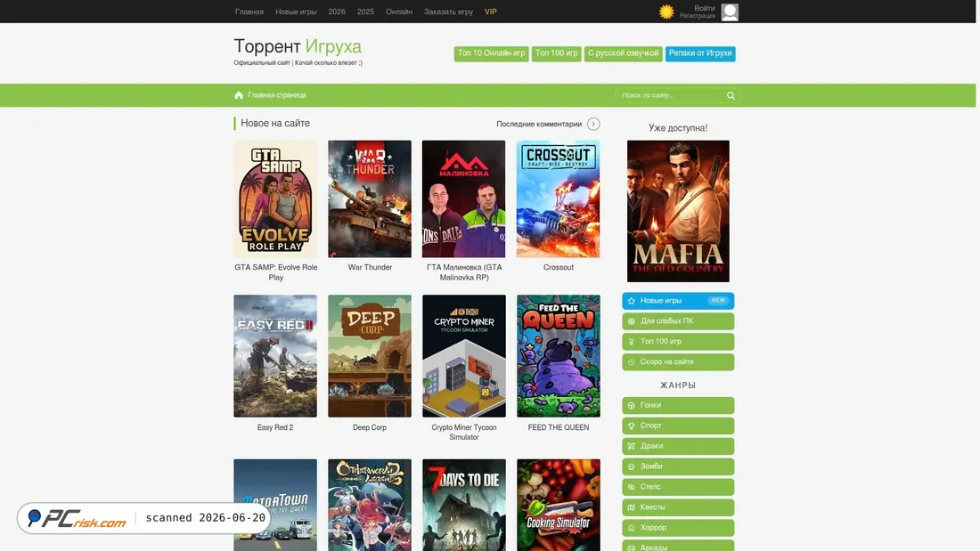Click the star icon beside Новые игры
Image resolution: width=980 pixels, height=551 pixels.
point(632,301)
